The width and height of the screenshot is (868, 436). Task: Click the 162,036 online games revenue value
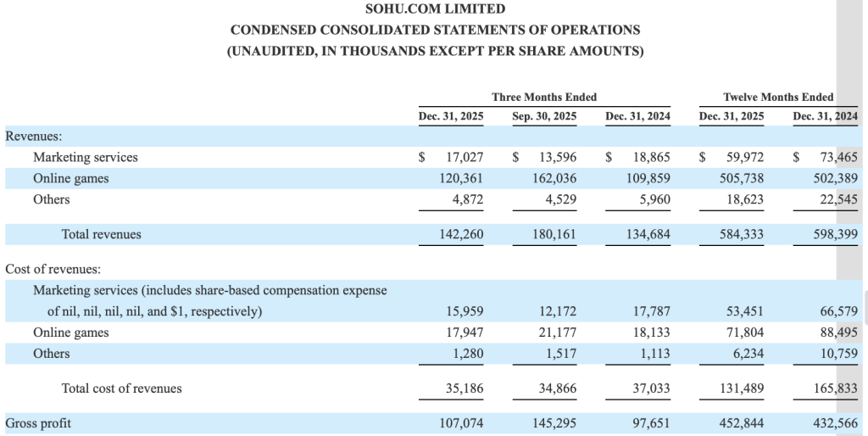(556, 178)
